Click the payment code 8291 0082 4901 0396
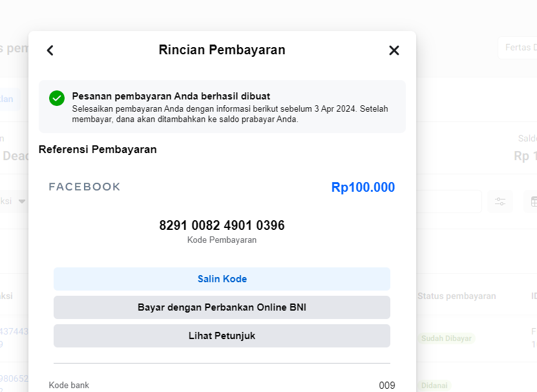 point(222,225)
